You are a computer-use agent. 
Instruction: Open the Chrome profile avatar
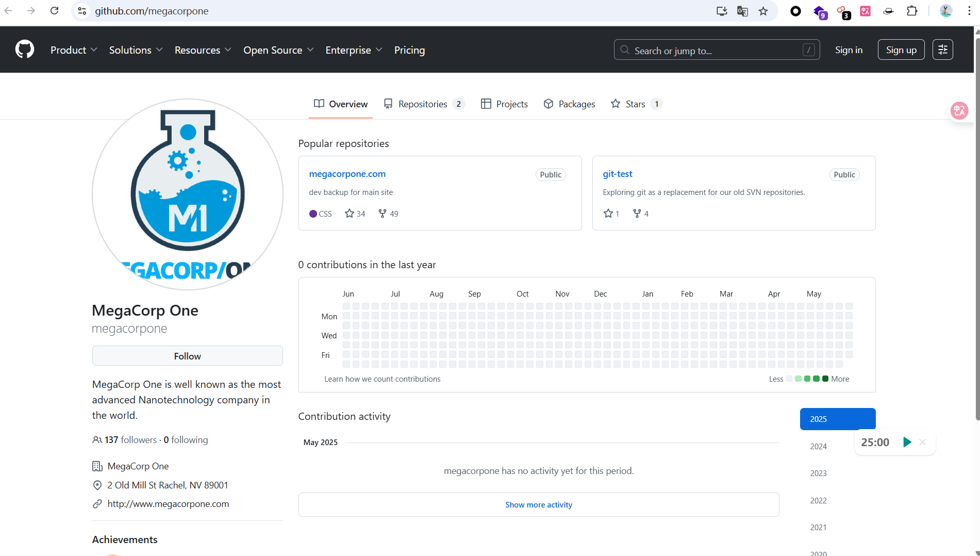(946, 11)
